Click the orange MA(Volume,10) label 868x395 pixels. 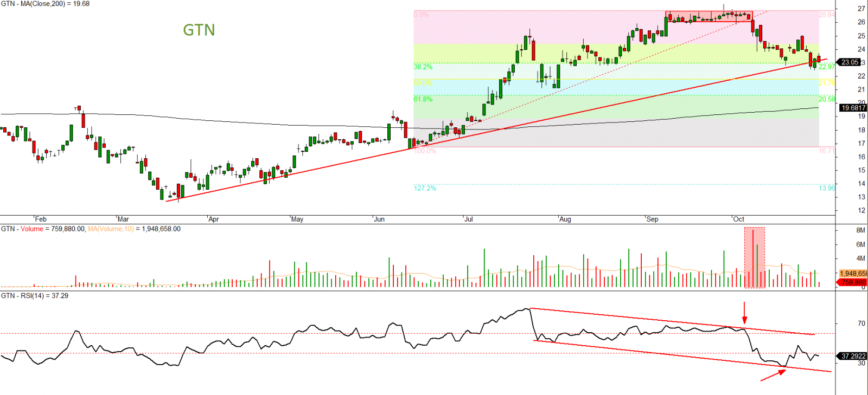pyautogui.click(x=111, y=229)
